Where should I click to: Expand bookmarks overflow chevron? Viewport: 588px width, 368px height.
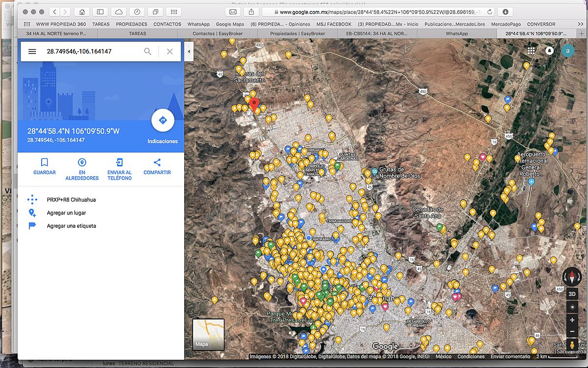click(581, 24)
